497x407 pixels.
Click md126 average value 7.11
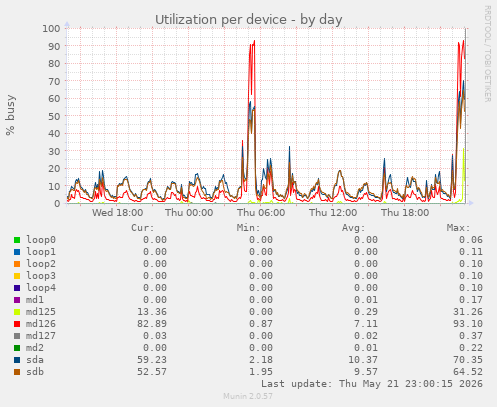[366, 324]
